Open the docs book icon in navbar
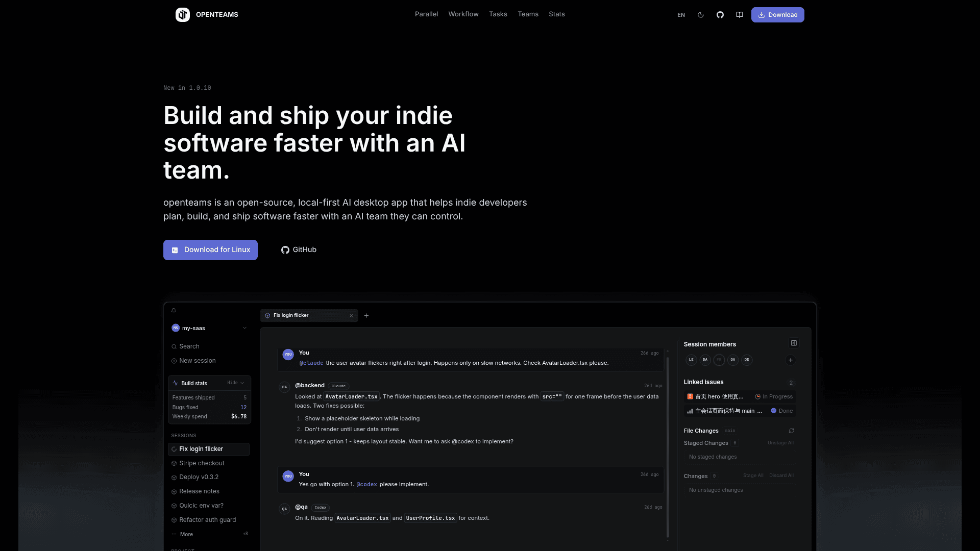 (740, 15)
